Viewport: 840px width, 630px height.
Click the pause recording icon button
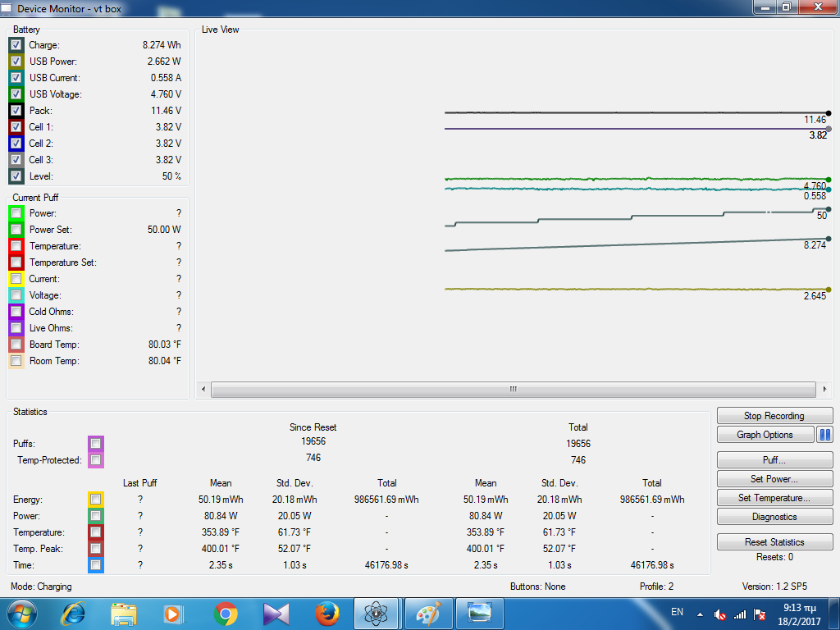(x=825, y=435)
